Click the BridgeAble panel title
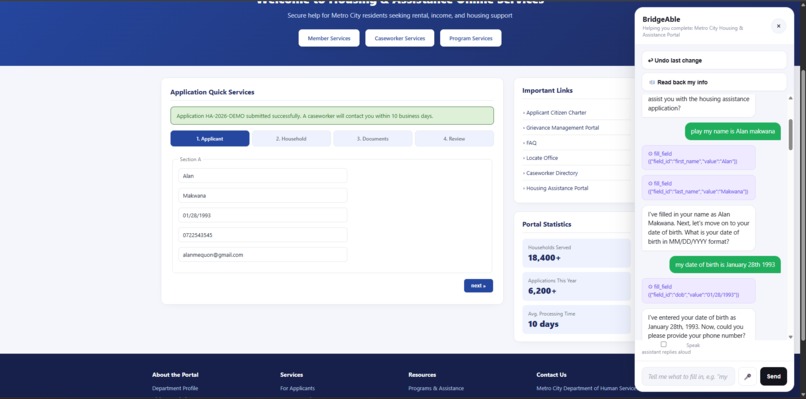This screenshot has height=399, width=806. coord(662,20)
